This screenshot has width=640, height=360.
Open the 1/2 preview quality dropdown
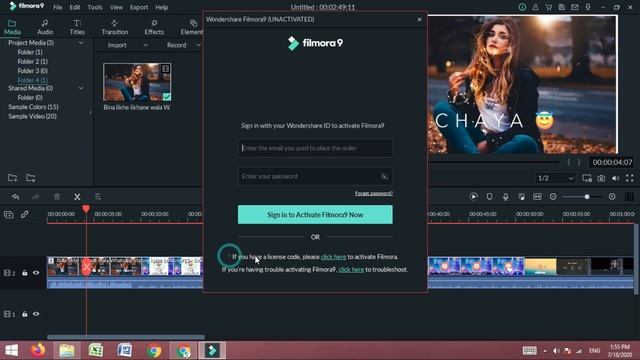(x=556, y=178)
